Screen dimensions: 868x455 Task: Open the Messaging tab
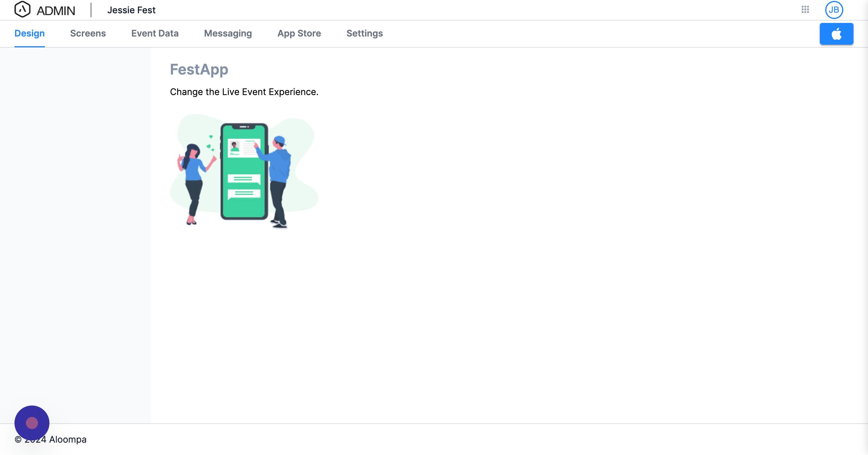tap(228, 33)
